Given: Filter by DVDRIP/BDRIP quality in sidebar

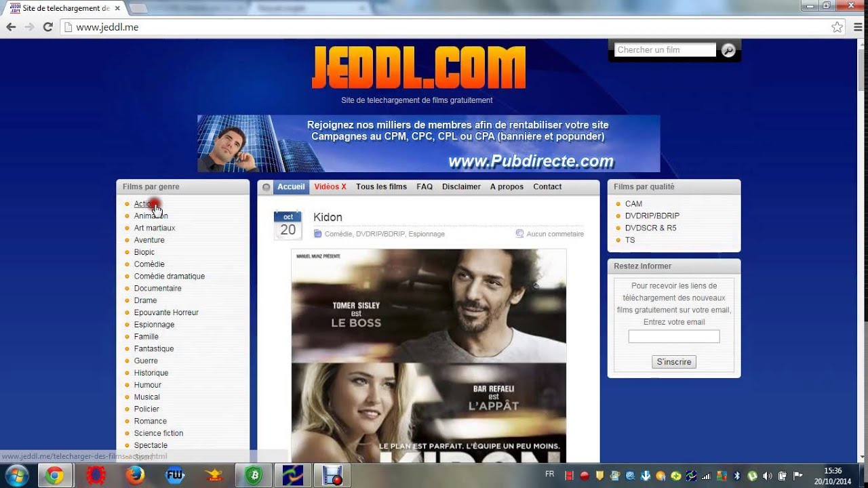Looking at the screenshot, I should 652,216.
